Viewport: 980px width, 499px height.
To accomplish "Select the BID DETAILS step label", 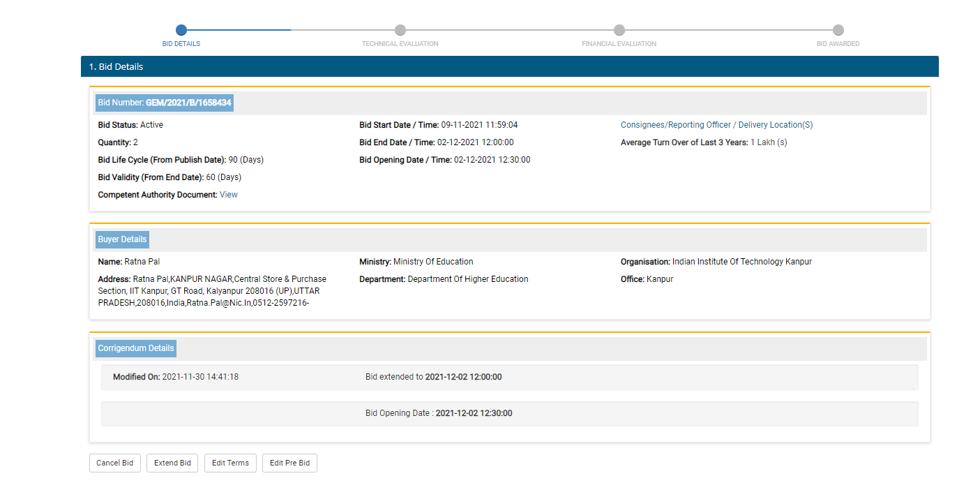I will (181, 44).
